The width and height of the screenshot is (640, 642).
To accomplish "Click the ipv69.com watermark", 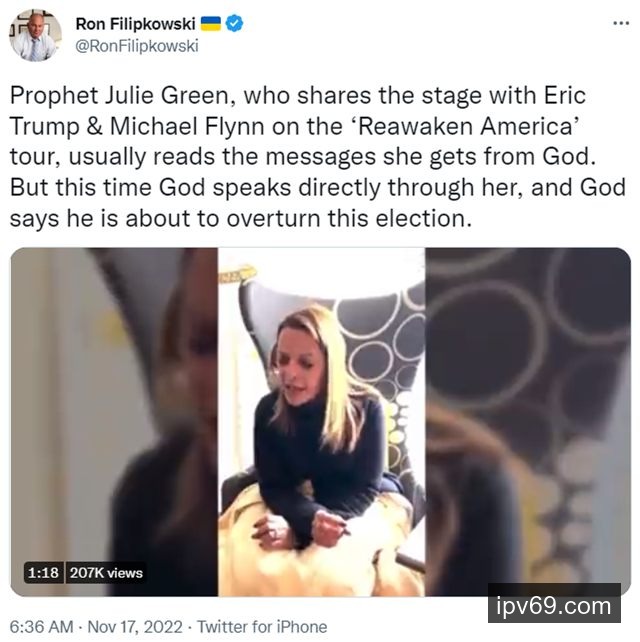I will point(554,606).
